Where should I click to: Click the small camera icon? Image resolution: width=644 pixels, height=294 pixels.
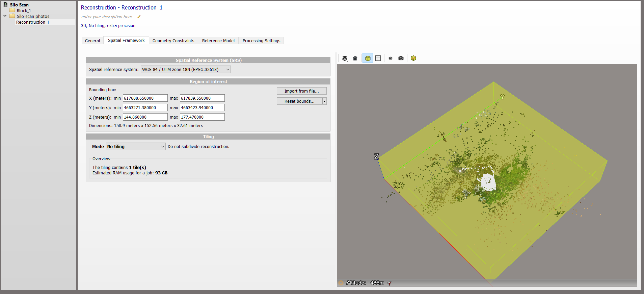coord(391,58)
